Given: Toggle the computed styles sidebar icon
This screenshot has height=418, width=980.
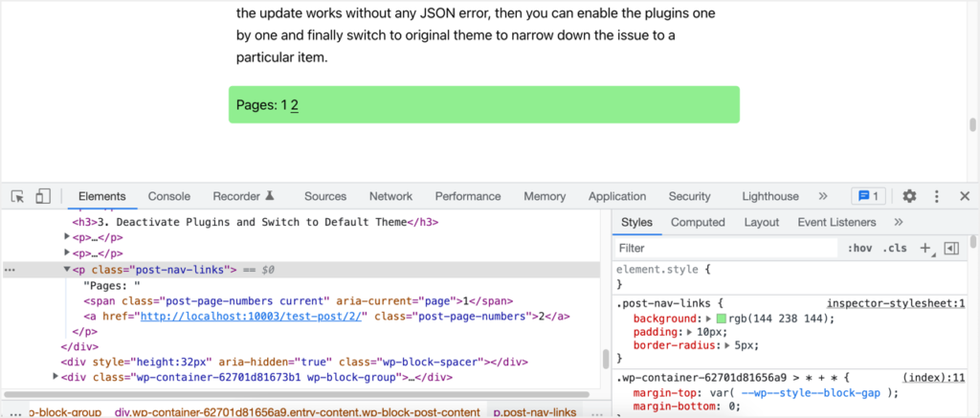Looking at the screenshot, I should point(950,248).
